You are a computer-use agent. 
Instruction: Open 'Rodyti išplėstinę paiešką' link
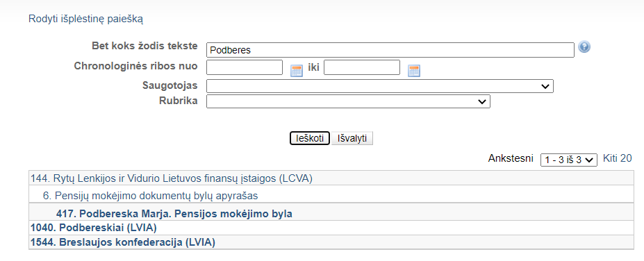[x=86, y=19]
